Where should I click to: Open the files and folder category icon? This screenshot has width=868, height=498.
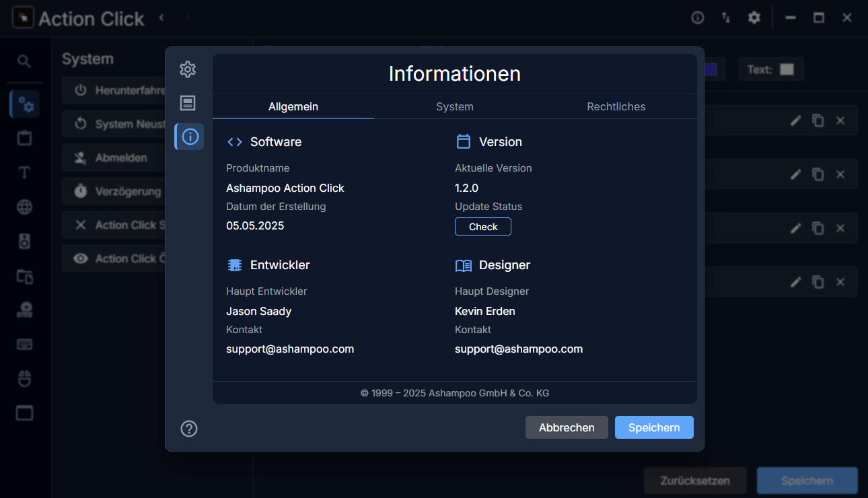(x=25, y=275)
